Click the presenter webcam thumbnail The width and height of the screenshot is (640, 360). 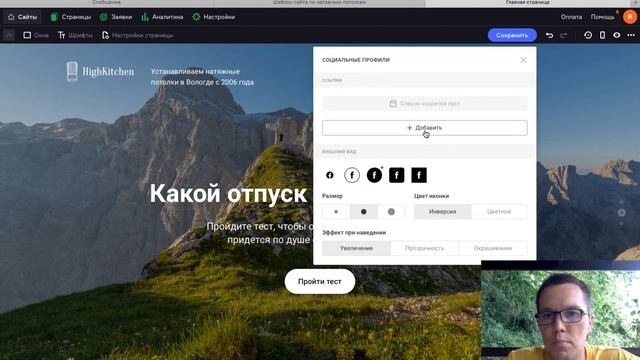click(x=560, y=310)
